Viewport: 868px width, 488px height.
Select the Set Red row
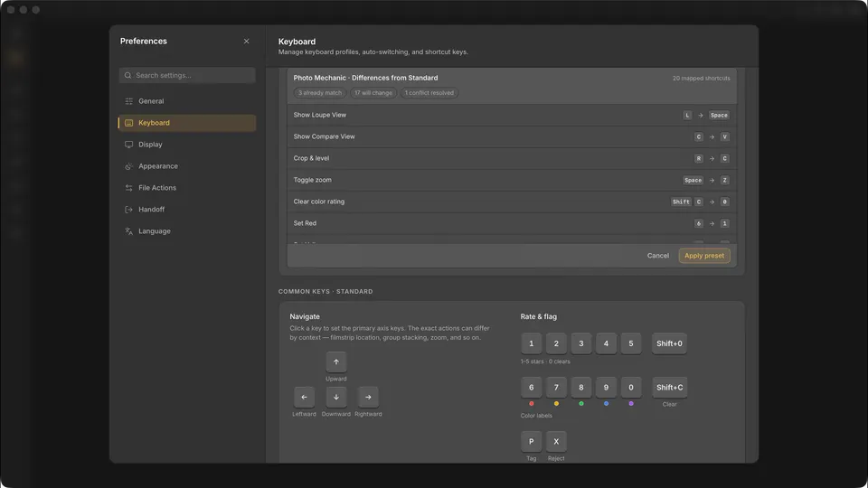point(512,223)
